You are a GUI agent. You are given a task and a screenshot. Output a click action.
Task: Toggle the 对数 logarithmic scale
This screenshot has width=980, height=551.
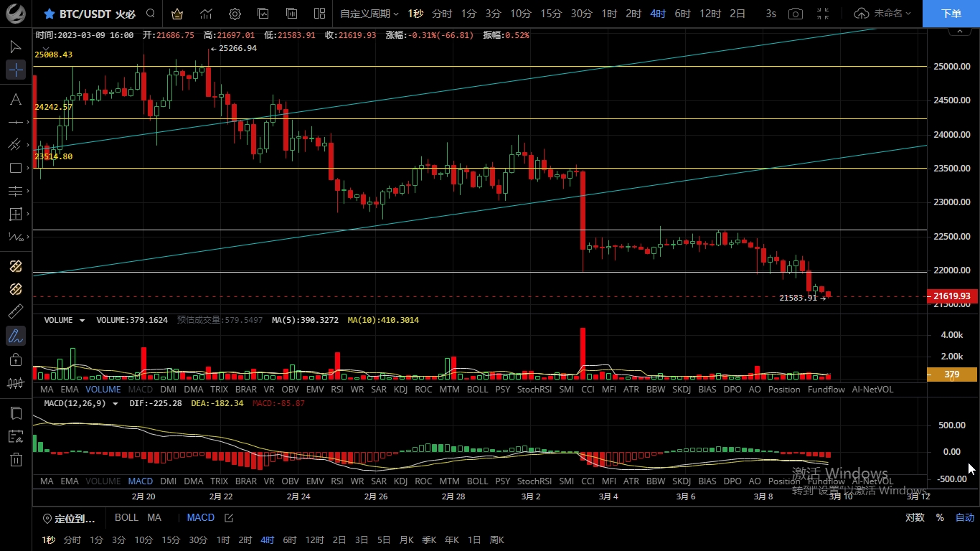coord(914,517)
